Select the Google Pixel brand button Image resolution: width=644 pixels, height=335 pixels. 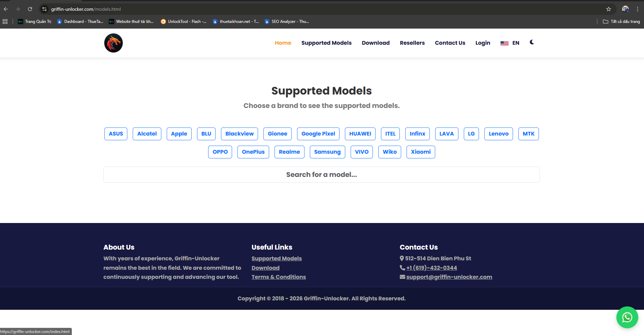(x=318, y=134)
